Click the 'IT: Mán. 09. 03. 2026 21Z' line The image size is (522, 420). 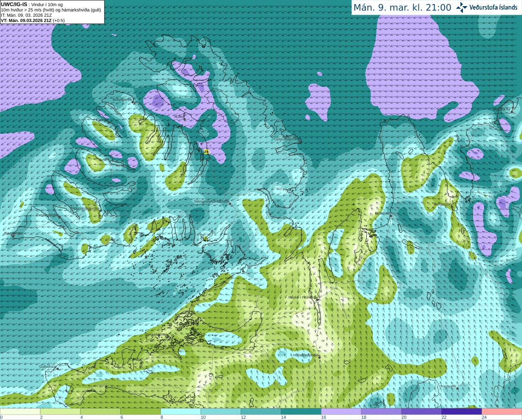[26, 15]
